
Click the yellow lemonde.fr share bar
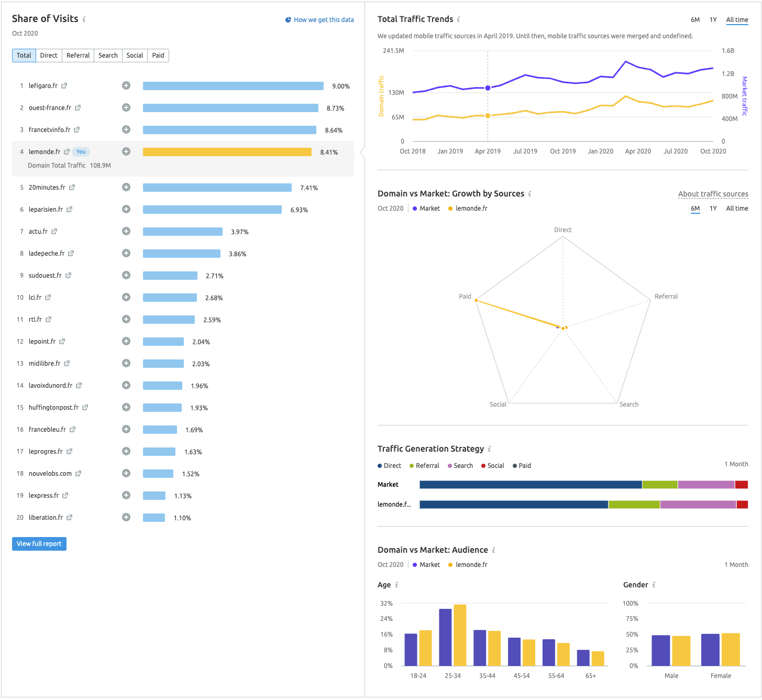coord(227,152)
